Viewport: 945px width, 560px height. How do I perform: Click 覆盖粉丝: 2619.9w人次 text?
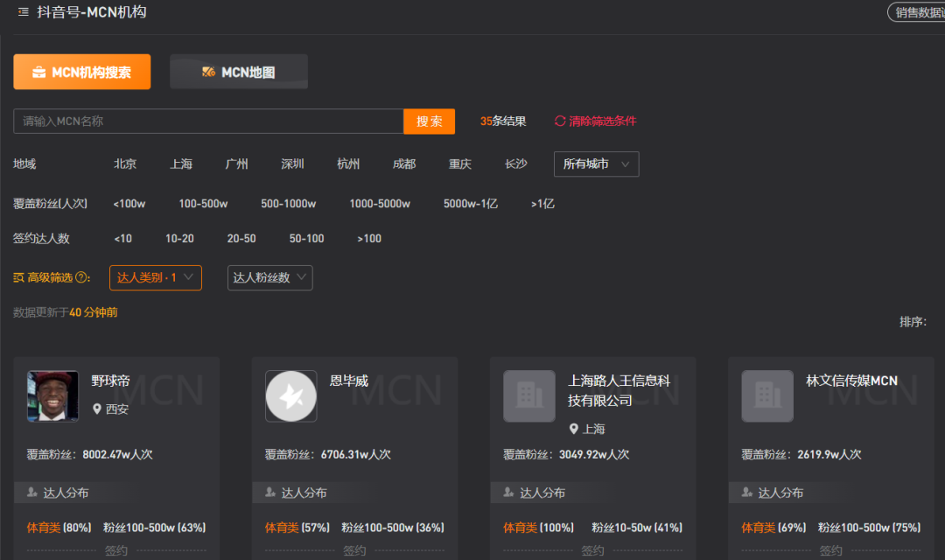[x=801, y=454]
